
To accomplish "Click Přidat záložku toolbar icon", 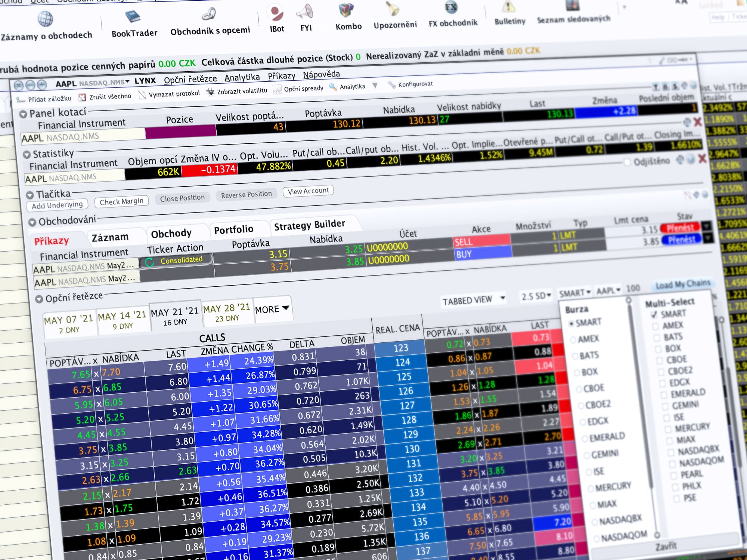I will point(21,99).
